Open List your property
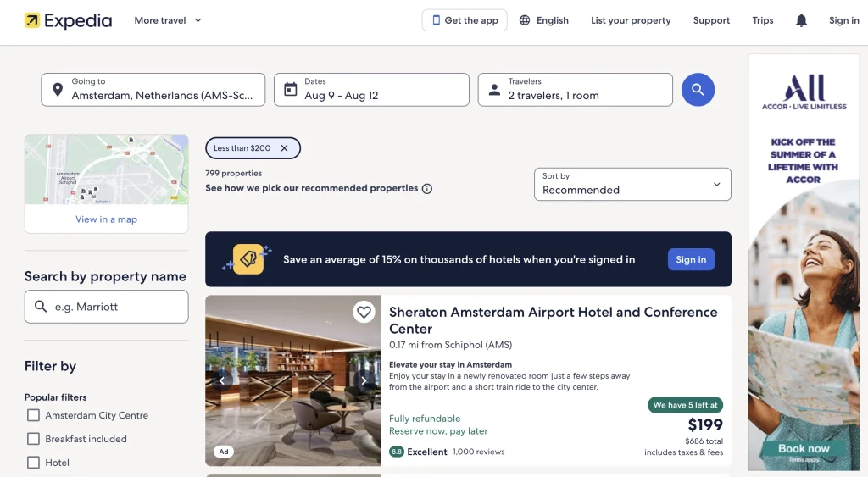Viewport: 868px width, 477px height. (631, 20)
